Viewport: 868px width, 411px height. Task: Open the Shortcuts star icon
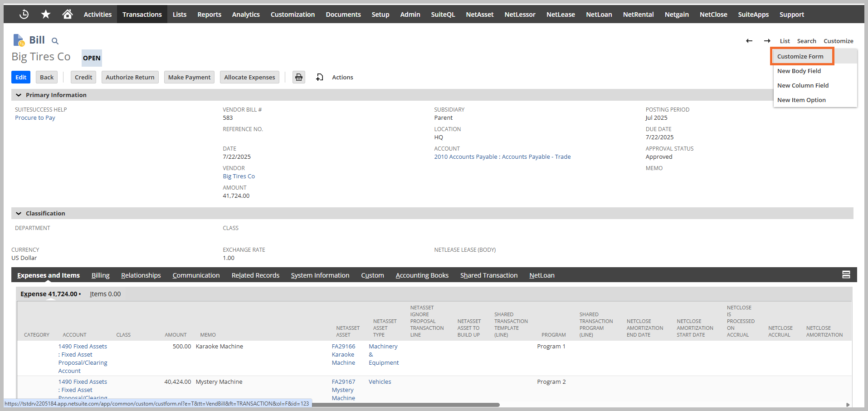46,15
